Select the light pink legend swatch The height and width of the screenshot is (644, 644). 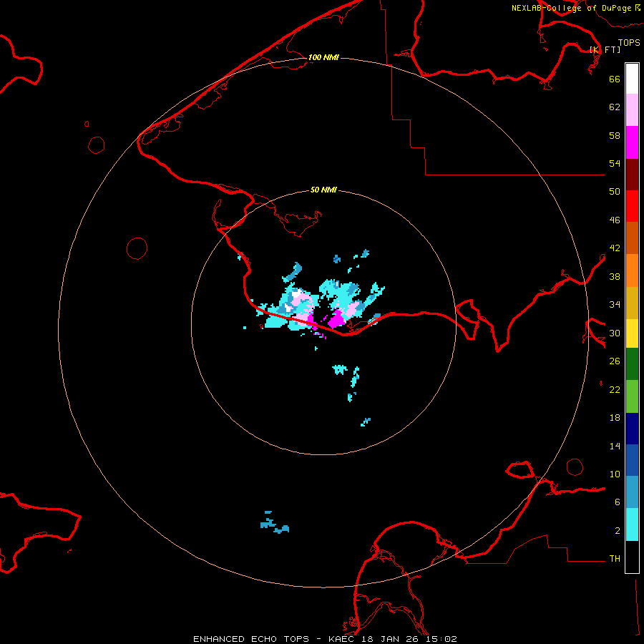tap(632, 110)
